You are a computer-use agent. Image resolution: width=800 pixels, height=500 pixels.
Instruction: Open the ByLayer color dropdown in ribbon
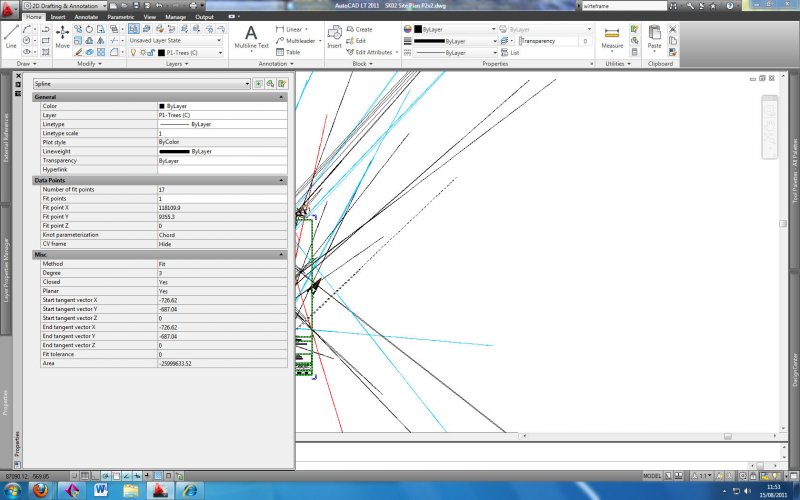(x=454, y=29)
